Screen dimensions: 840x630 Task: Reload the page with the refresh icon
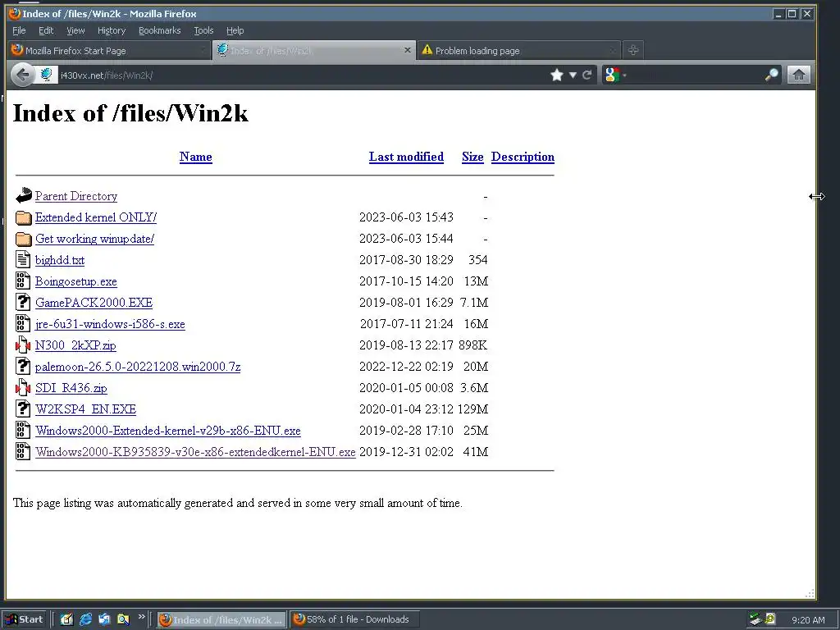587,75
